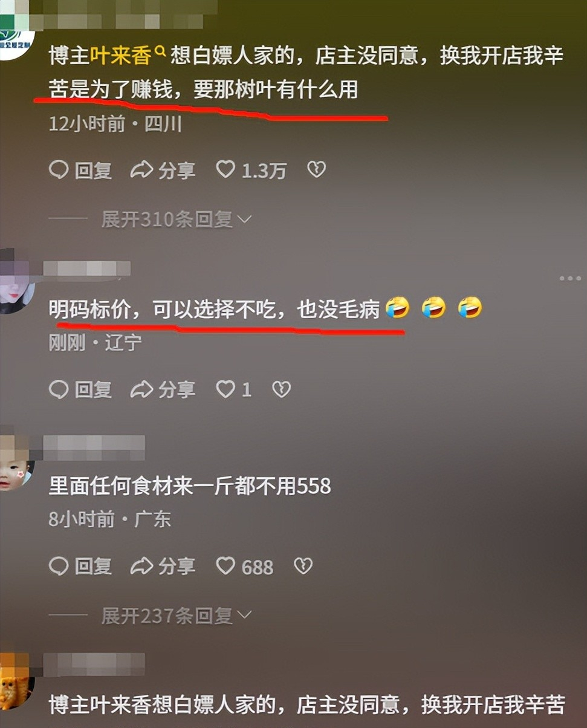Share the Guangdong 558 comment

click(x=163, y=567)
